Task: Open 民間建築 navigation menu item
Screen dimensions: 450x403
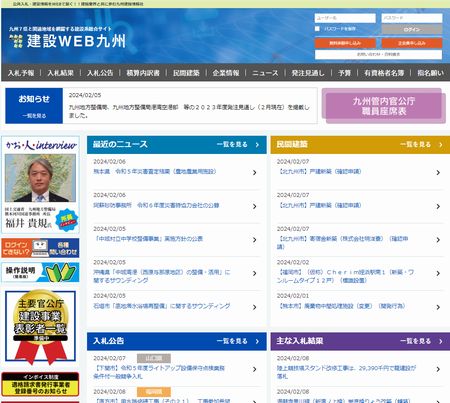Action: [x=186, y=73]
